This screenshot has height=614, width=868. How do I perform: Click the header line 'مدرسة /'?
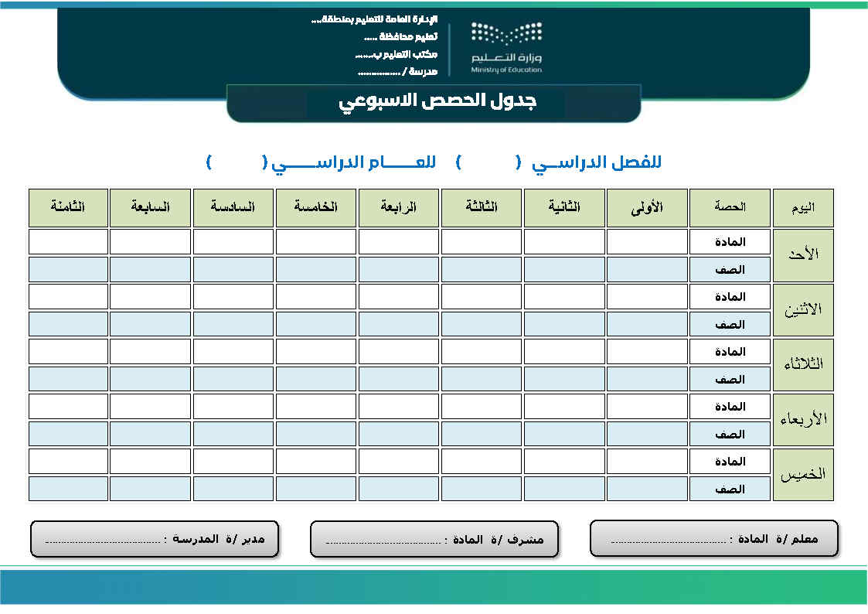point(397,71)
